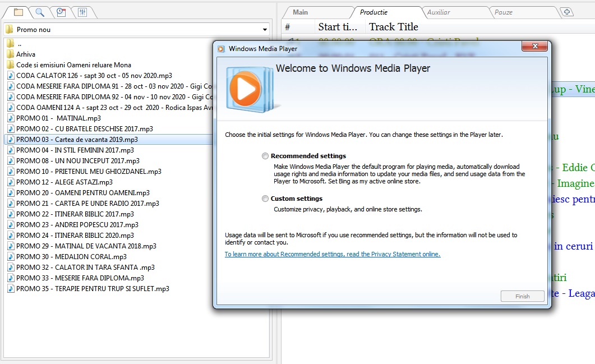Click the music file icon of PROMO 35 - TERAPIE

point(11,288)
